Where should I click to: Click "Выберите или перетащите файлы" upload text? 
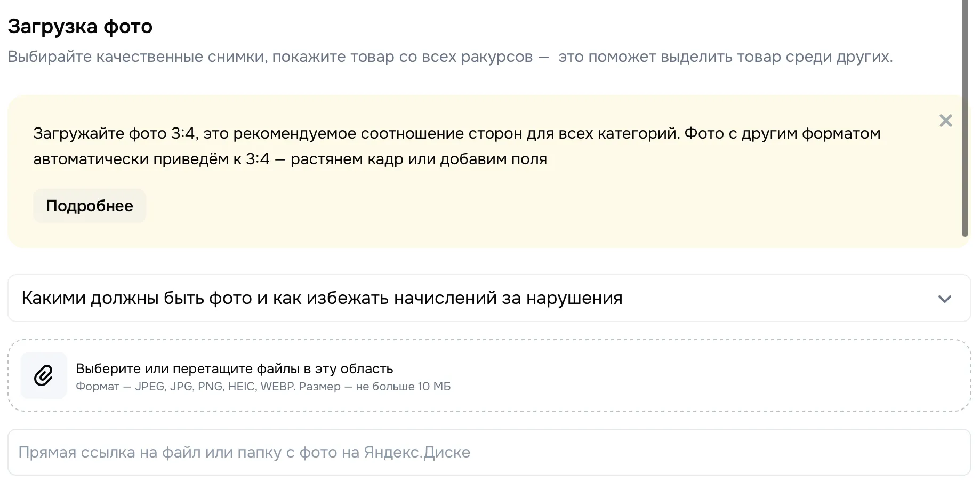tap(234, 368)
